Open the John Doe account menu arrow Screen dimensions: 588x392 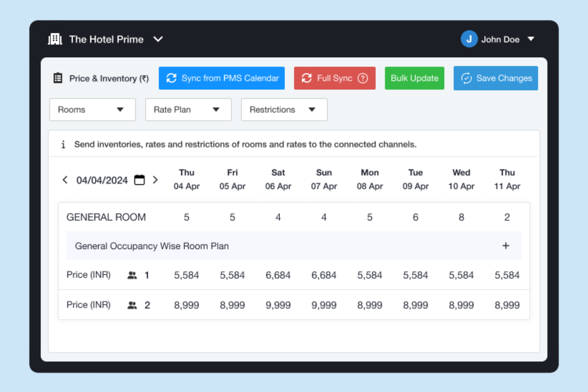(x=531, y=39)
